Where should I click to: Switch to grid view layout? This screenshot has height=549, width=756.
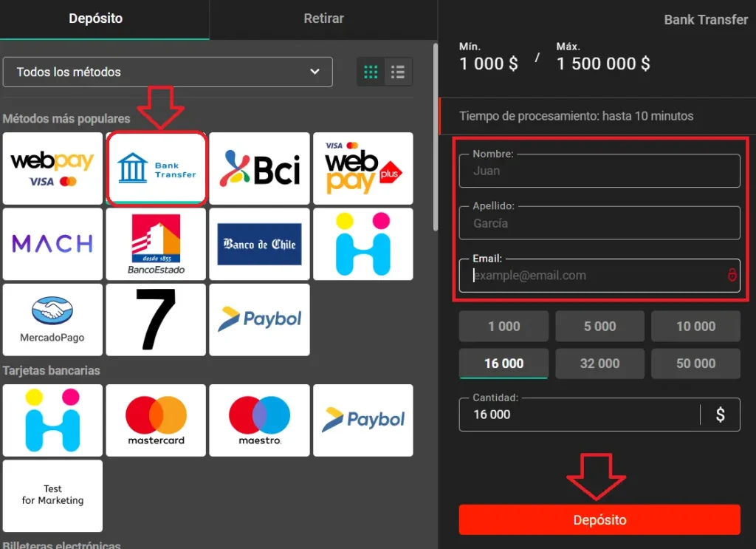(371, 72)
